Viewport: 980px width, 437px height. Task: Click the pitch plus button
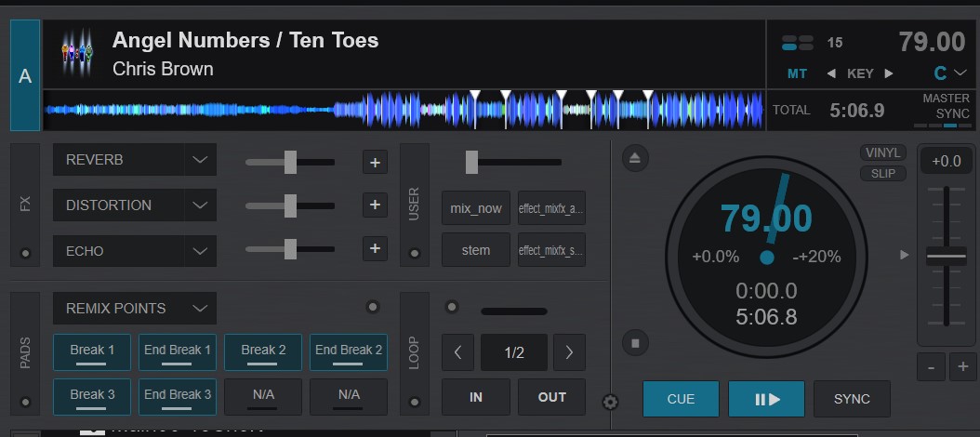(x=963, y=367)
